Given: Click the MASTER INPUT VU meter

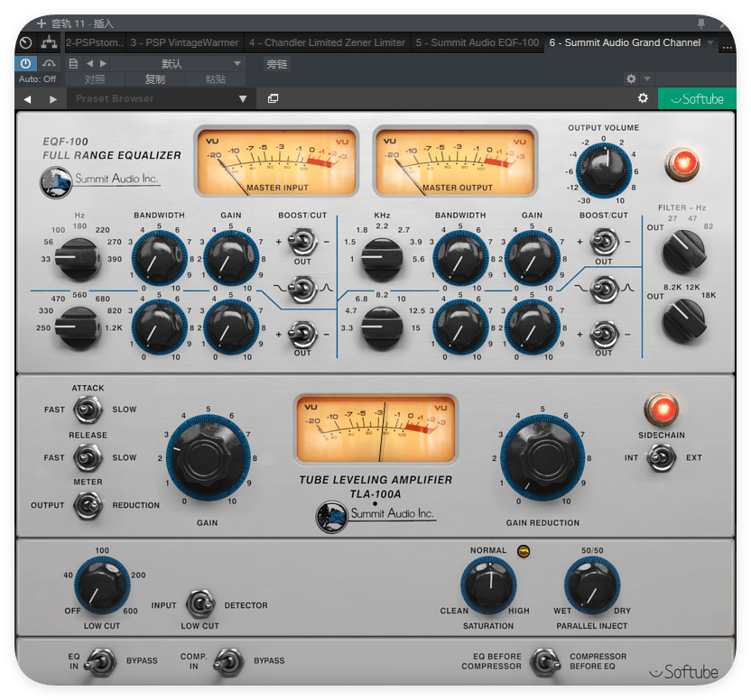Looking at the screenshot, I should point(276,161).
